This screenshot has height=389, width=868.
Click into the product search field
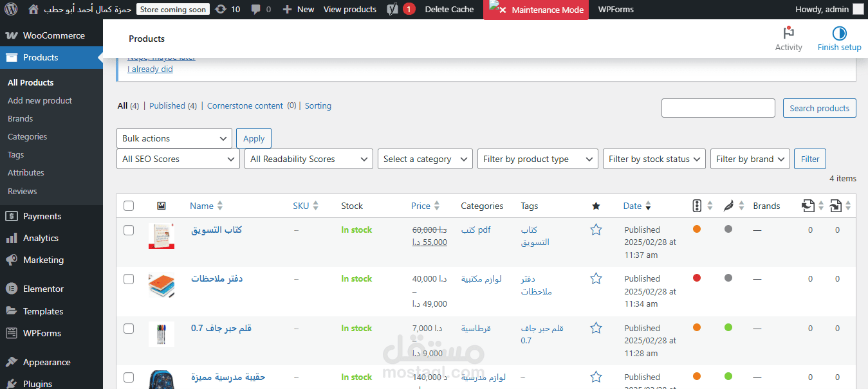[x=718, y=108]
